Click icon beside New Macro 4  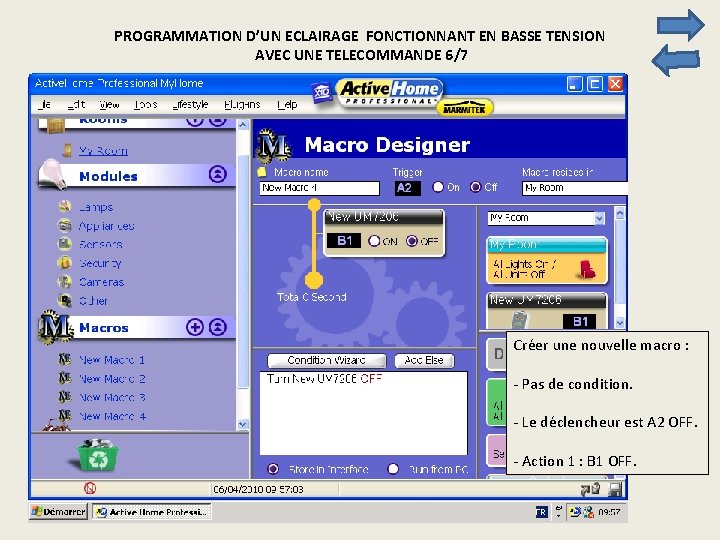pyautogui.click(x=65, y=415)
